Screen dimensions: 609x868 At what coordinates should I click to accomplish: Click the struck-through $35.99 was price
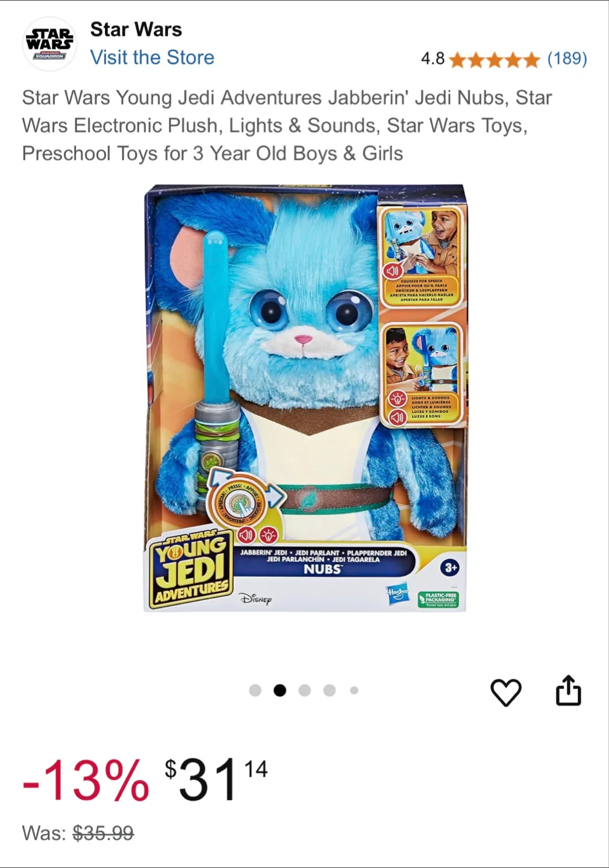(x=104, y=834)
